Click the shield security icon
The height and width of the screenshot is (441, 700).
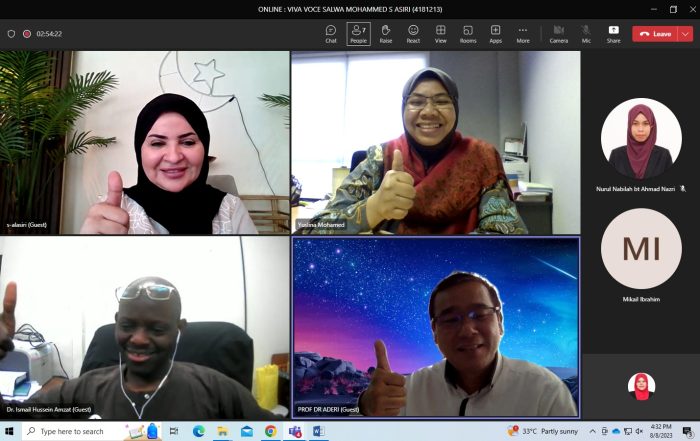(11, 34)
